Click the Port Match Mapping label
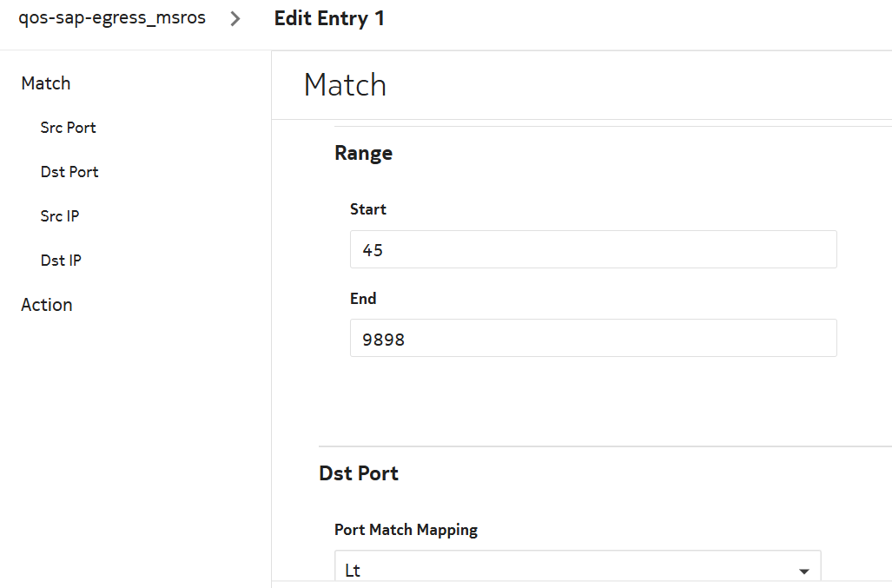 (406, 530)
